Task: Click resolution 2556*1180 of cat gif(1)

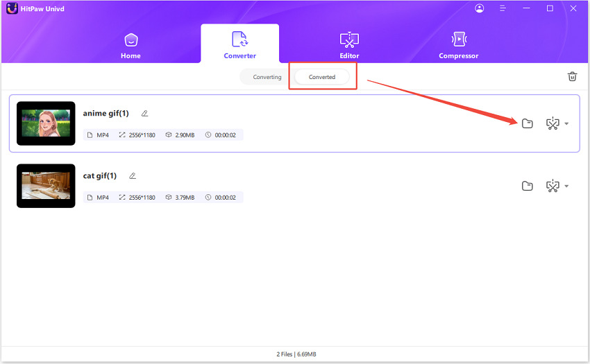Action: 142,198
